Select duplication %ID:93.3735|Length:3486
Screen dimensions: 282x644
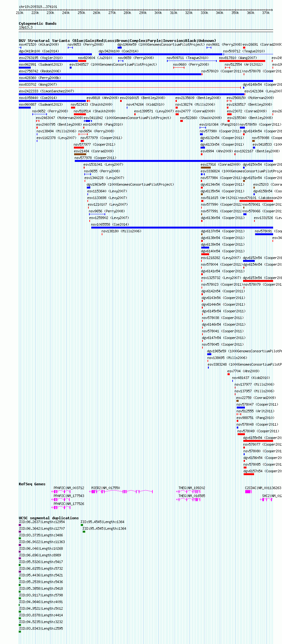click(41, 535)
